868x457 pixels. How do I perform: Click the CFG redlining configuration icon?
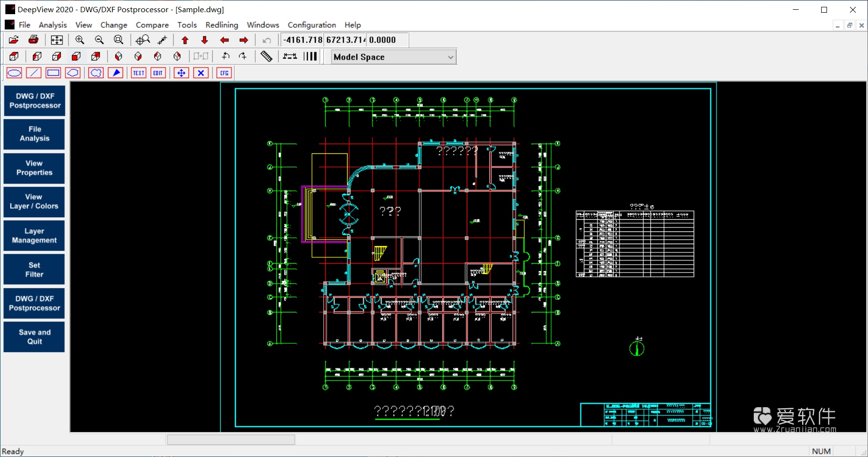pos(224,73)
